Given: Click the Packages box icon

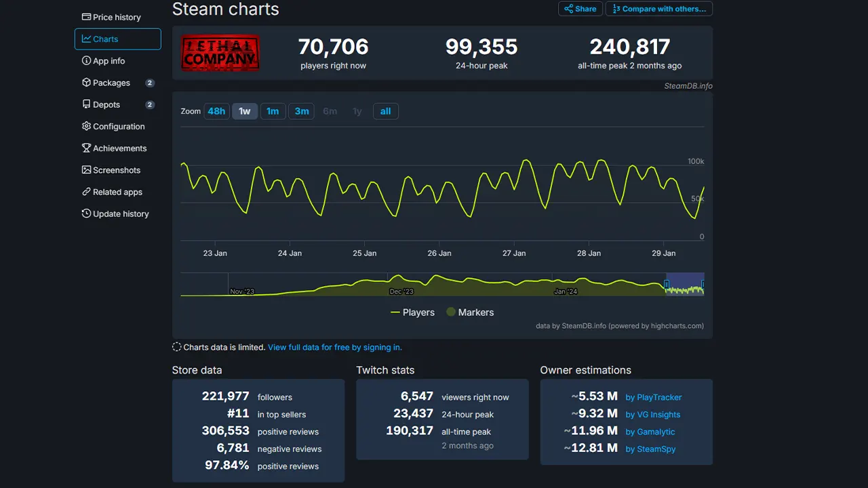Looking at the screenshot, I should (86, 82).
